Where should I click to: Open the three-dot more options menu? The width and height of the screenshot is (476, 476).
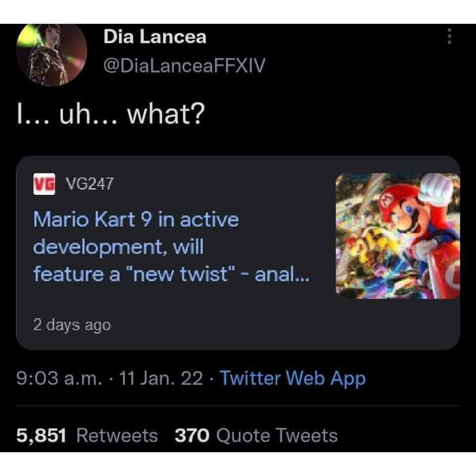click(x=449, y=36)
